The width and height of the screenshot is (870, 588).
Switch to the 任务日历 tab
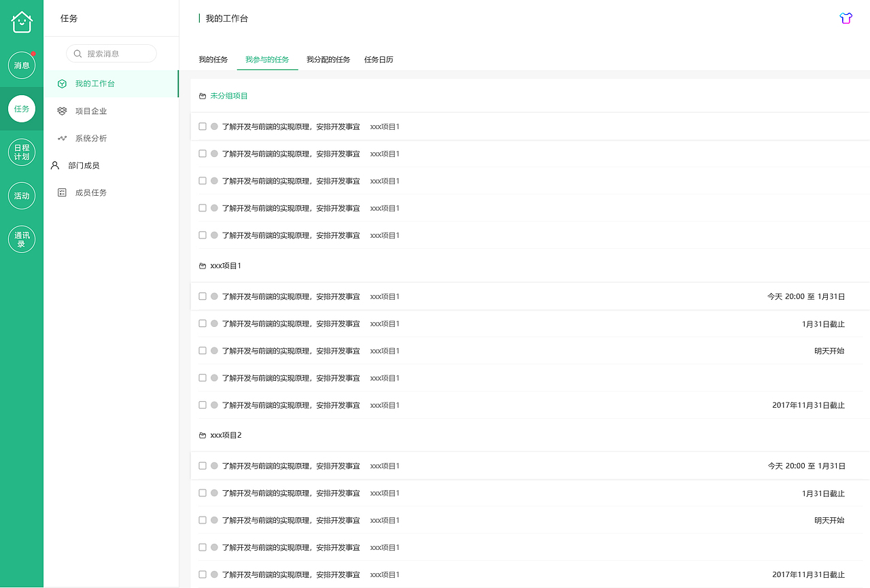coord(379,60)
